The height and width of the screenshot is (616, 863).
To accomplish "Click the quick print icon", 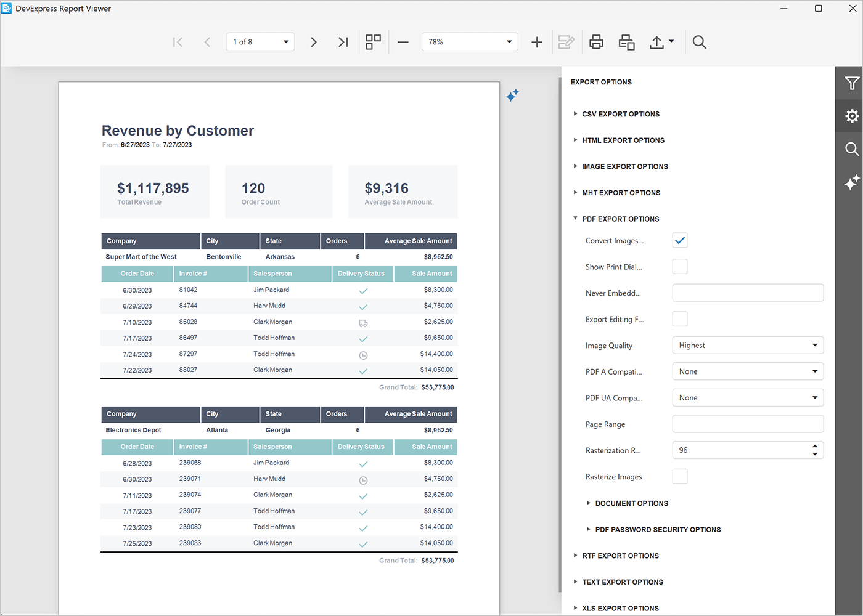I will click(626, 42).
